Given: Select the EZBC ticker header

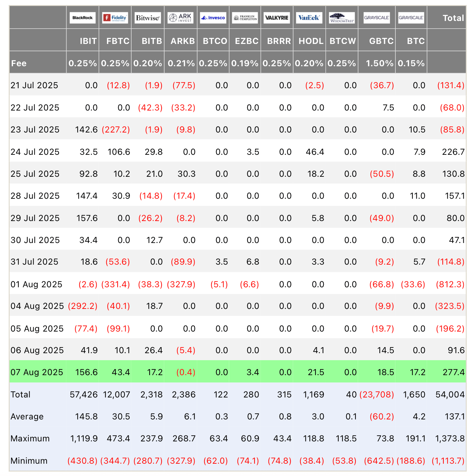Looking at the screenshot, I should (x=247, y=41).
